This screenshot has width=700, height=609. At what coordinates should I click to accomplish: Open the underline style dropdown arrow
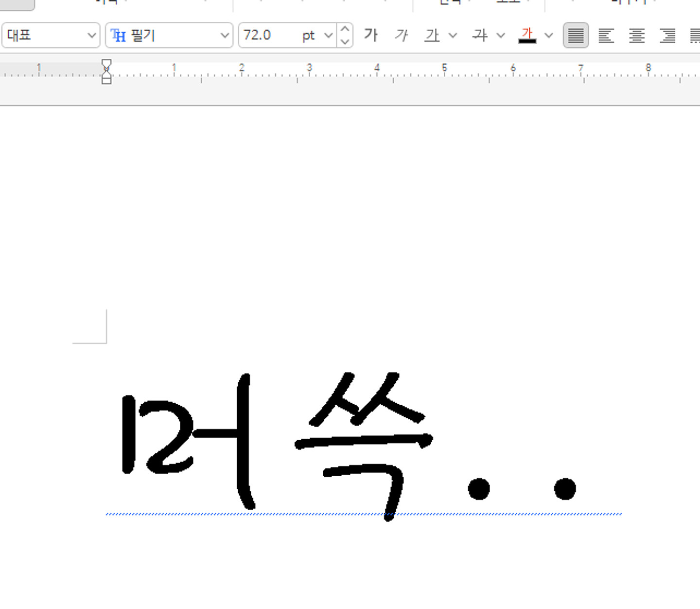(453, 35)
